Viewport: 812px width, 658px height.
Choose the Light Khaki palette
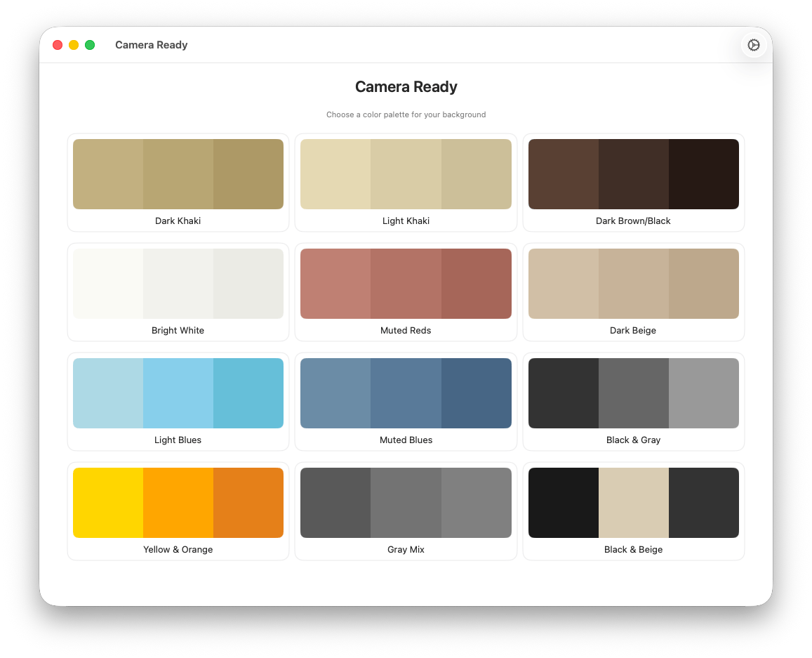coord(406,183)
